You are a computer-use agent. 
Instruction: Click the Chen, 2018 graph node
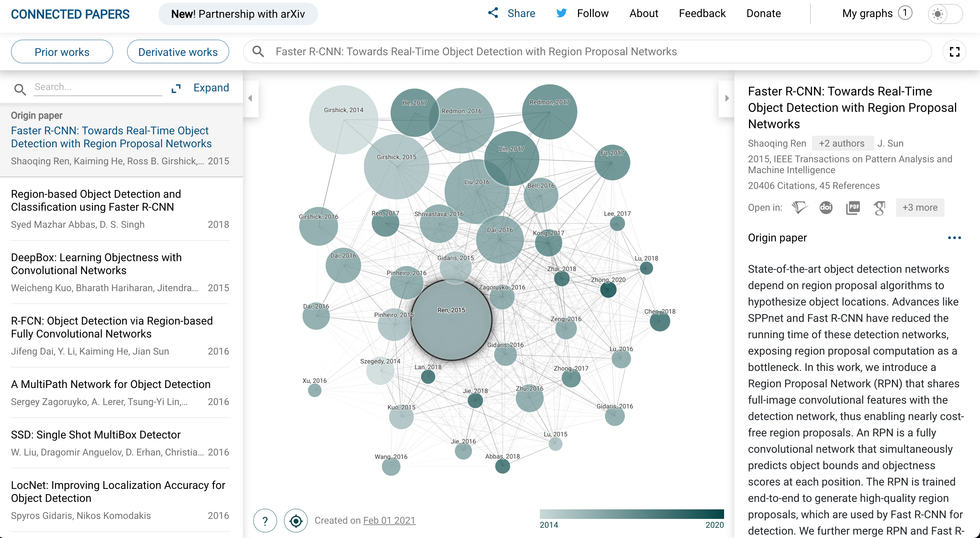click(x=660, y=321)
